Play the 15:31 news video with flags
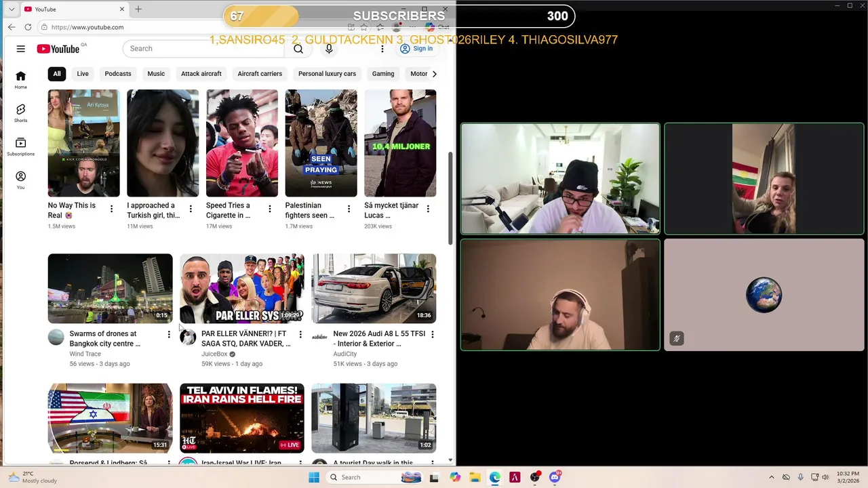This screenshot has height=488, width=868. [111, 418]
